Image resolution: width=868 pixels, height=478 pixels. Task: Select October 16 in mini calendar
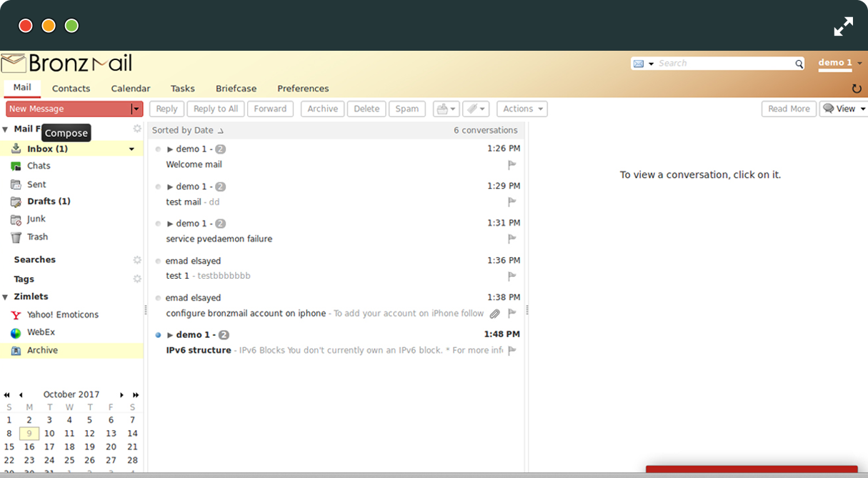point(29,447)
